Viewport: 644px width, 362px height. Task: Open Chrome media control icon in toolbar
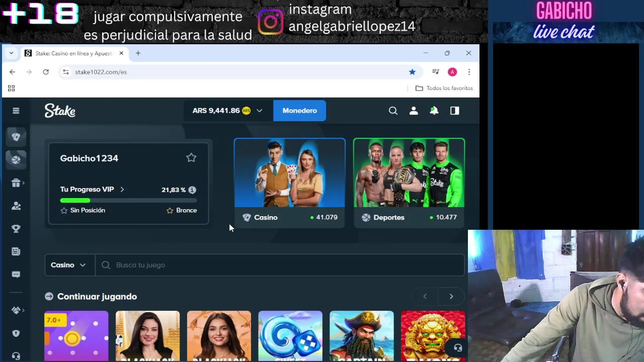[436, 72]
